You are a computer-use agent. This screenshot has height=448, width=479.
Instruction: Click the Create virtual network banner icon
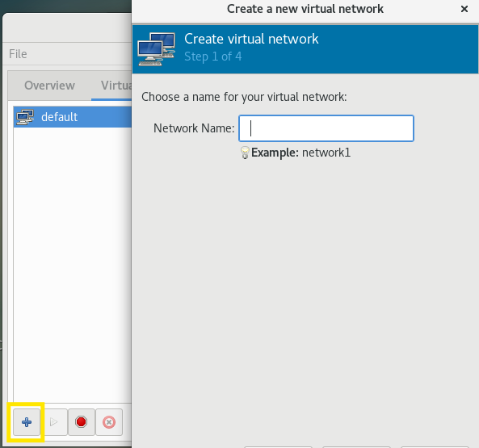(x=157, y=49)
